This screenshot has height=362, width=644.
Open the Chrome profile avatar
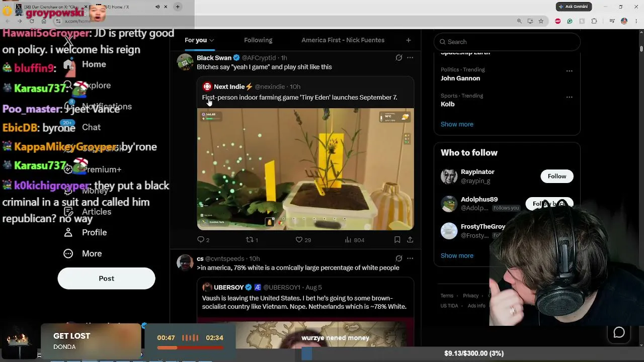(624, 21)
